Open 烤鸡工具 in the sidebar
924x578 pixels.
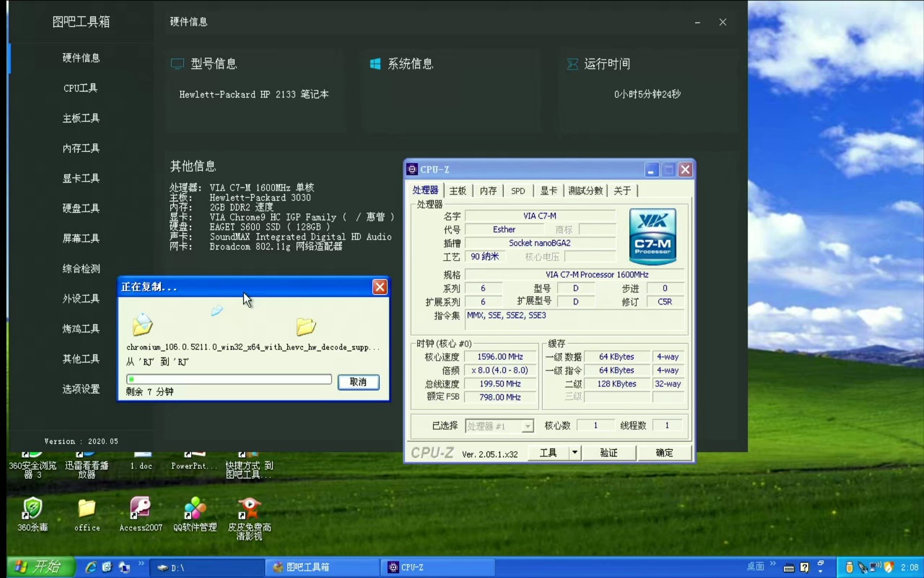click(x=81, y=329)
